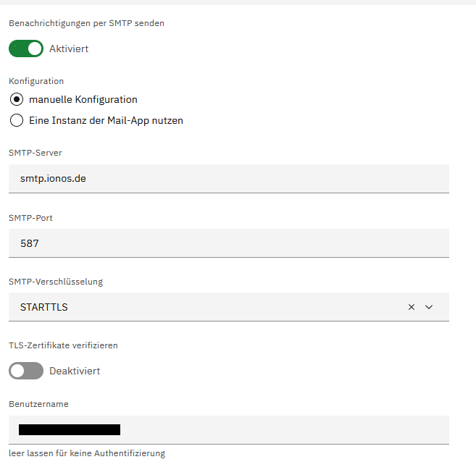
Task: Clear the STARTTLS selection with the X icon
Action: [x=412, y=307]
